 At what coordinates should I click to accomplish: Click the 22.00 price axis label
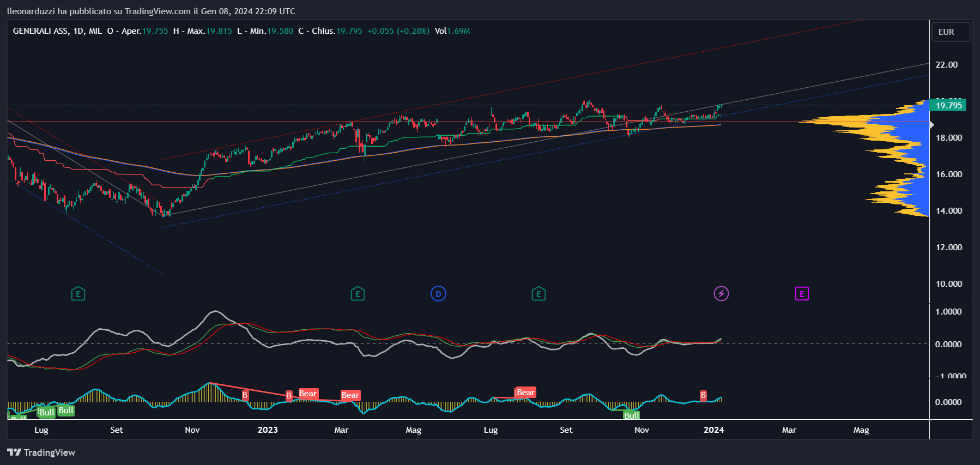tap(947, 65)
